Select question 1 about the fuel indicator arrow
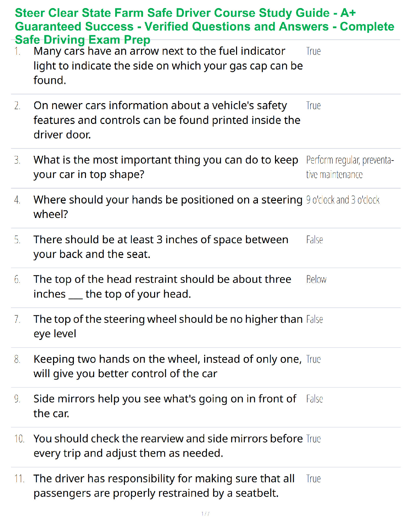 (x=168, y=65)
